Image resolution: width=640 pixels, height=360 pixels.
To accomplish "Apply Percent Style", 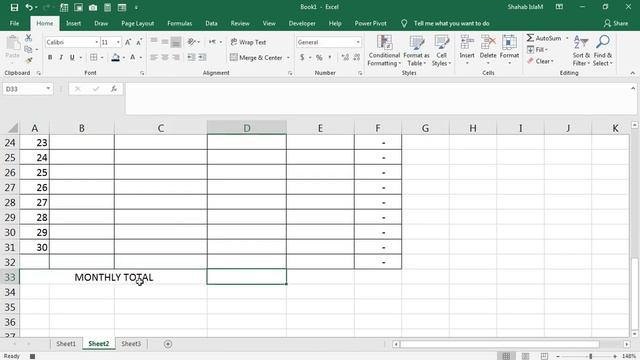I will click(319, 58).
